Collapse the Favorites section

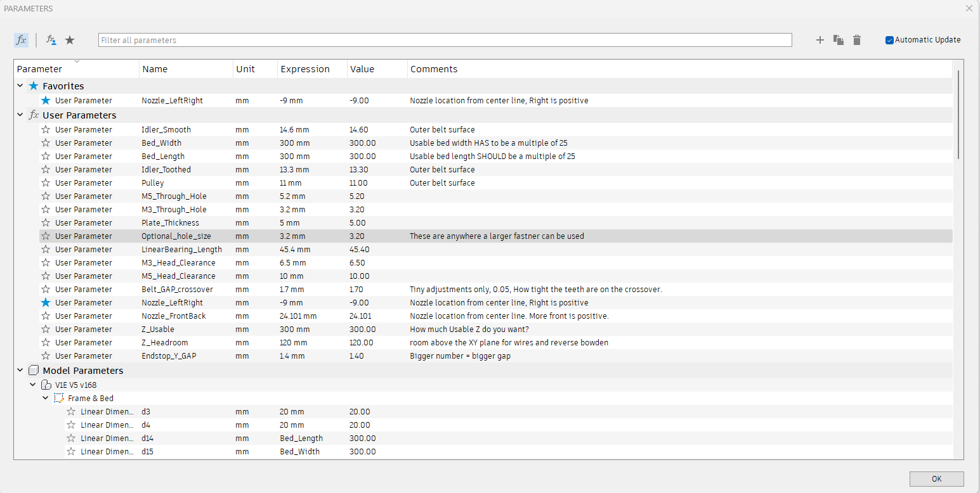[20, 86]
